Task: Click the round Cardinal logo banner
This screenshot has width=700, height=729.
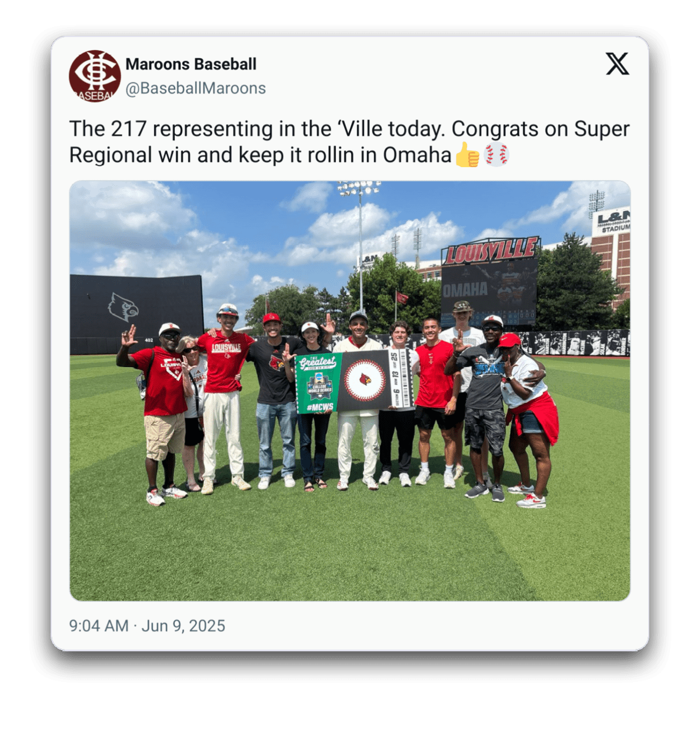Action: tap(365, 380)
